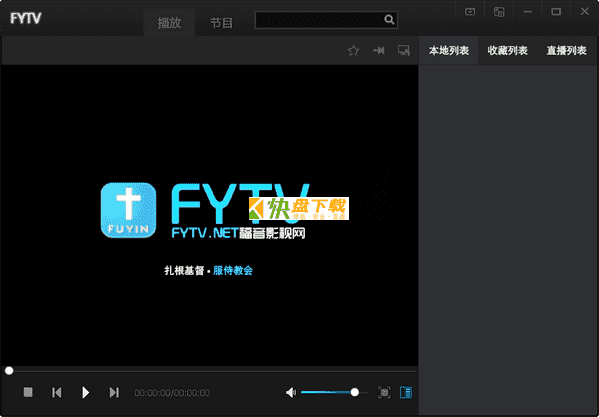Click the FYTV.NET福音影视网 text
Screen dimensions: 599x417
(238, 233)
